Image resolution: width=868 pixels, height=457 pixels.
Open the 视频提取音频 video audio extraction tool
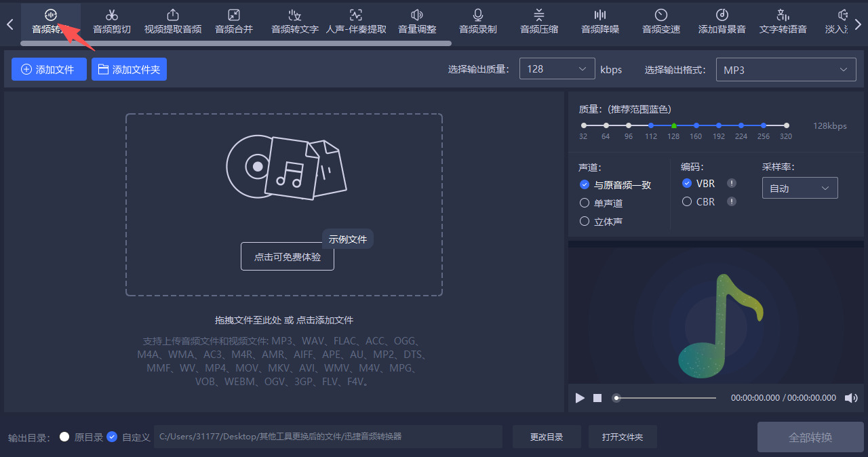click(x=172, y=21)
